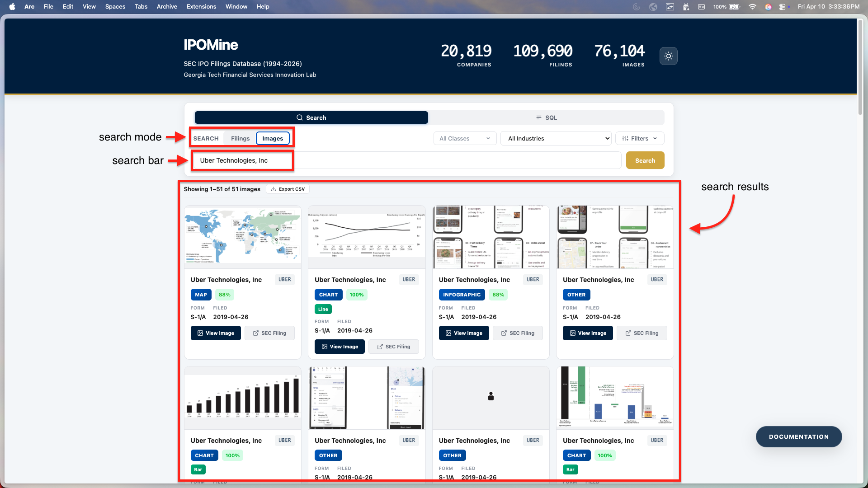Screen dimensions: 868x488
Task: Click 'Georgia Tech Financial Services Innovation Lab' text
Action: click(250, 75)
